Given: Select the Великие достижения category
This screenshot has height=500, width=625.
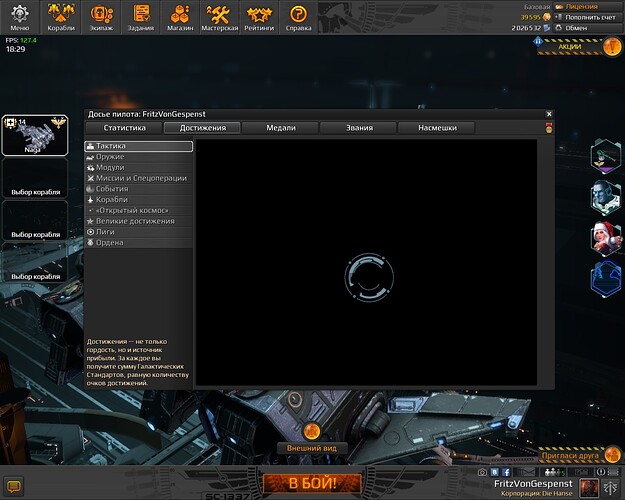Looking at the screenshot, I should tap(139, 221).
